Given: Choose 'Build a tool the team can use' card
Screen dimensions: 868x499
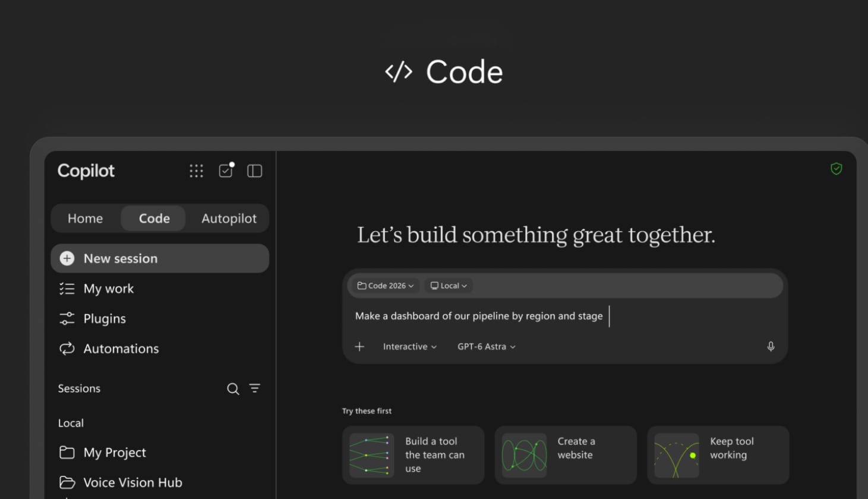Looking at the screenshot, I should [x=414, y=455].
